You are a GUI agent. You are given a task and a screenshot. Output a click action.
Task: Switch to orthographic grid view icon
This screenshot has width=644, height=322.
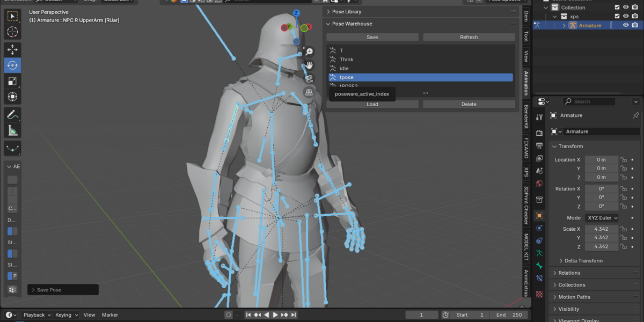(x=309, y=92)
